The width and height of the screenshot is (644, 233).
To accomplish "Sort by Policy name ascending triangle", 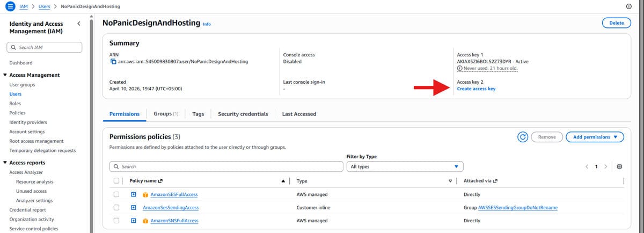I will 283,181.
